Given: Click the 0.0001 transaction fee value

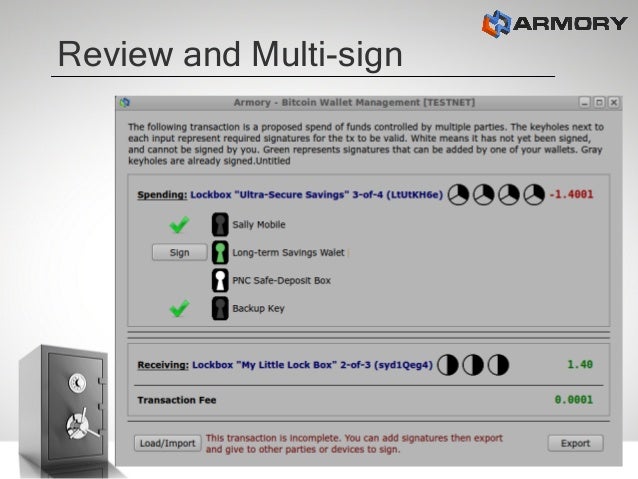Looking at the screenshot, I should pyautogui.click(x=574, y=400).
